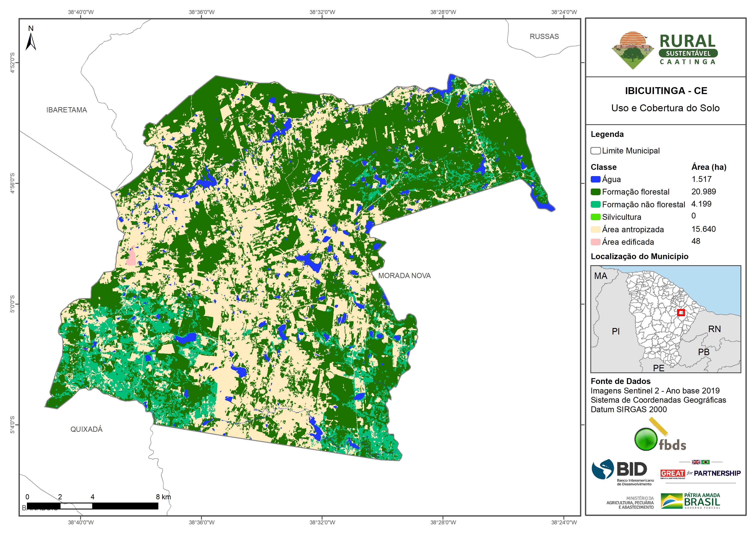Click the IBARETAMA municipality label
The width and height of the screenshot is (756, 534).
click(67, 110)
